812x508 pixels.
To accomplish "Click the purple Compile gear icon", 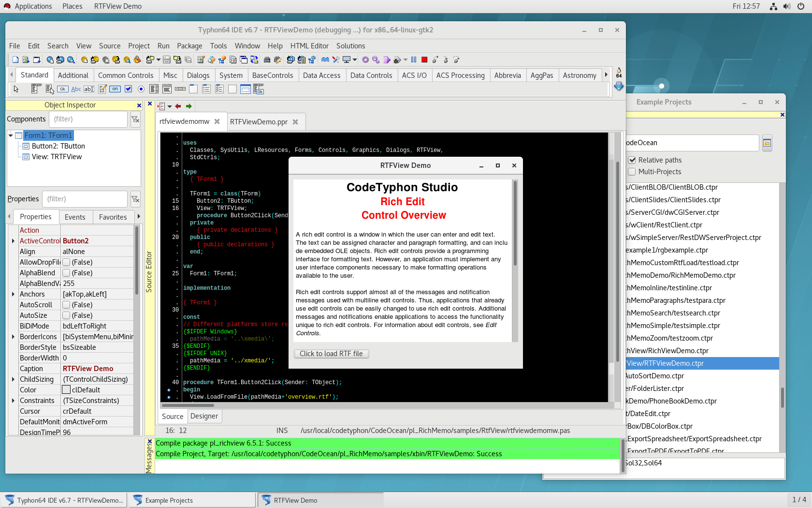I will 365,60.
